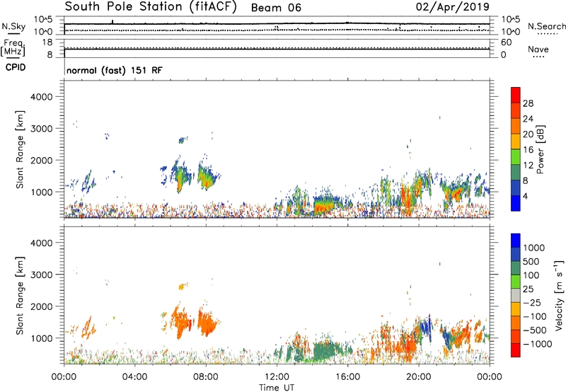The width and height of the screenshot is (566, 392).
Task: Click the '16:00' time axis tick label
Action: point(347,377)
